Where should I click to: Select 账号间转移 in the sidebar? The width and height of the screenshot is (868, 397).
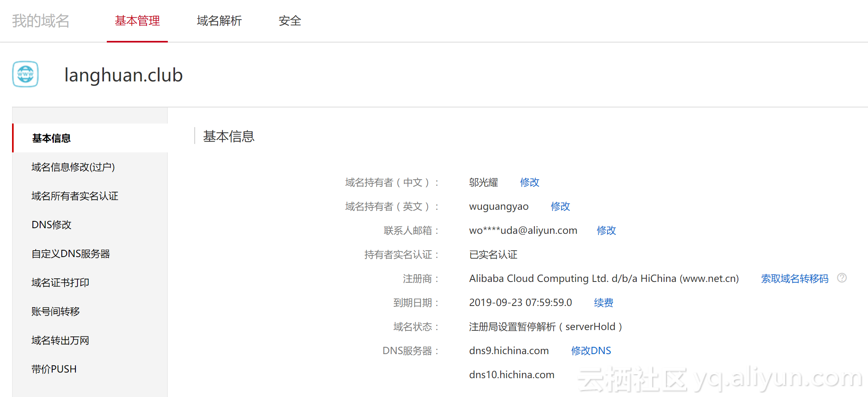55,312
